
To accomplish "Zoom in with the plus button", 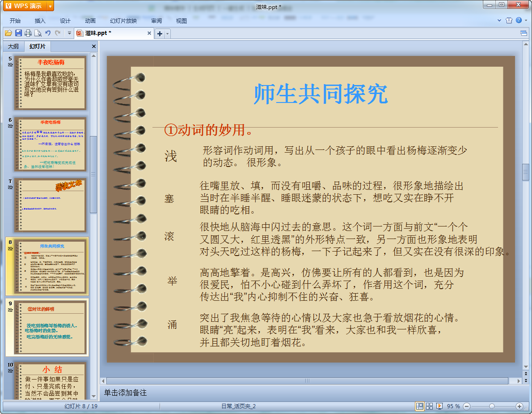I will (x=519, y=406).
